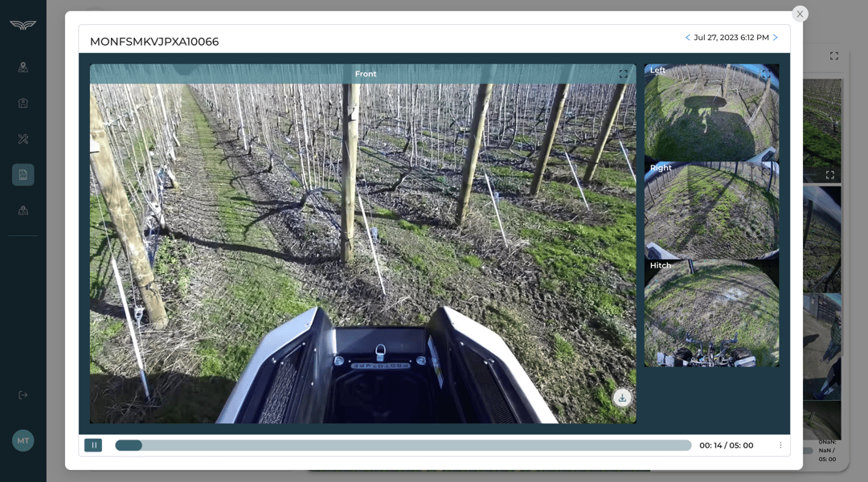Viewport: 868px width, 482px height.
Task: Go to the previous recording date
Action: (x=687, y=38)
